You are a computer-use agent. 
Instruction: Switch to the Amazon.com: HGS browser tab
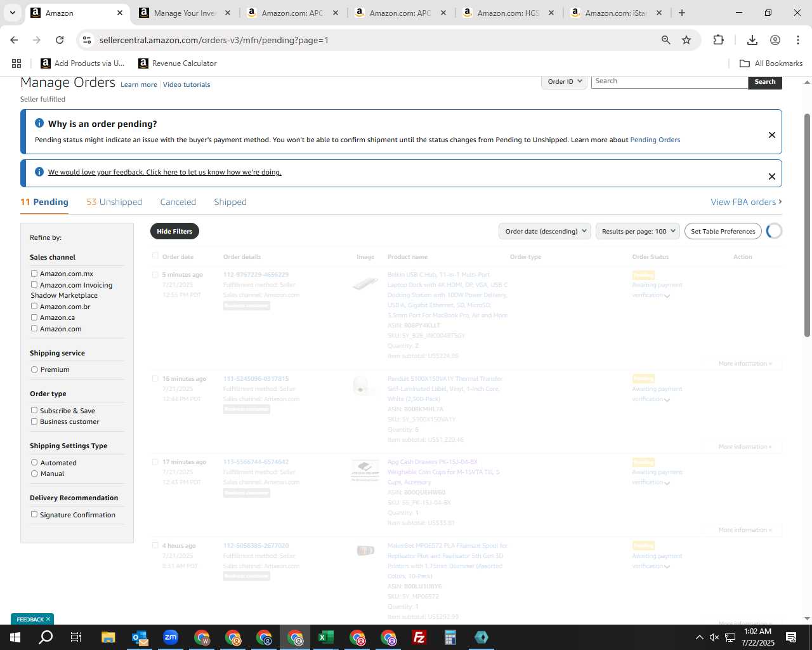pos(508,13)
